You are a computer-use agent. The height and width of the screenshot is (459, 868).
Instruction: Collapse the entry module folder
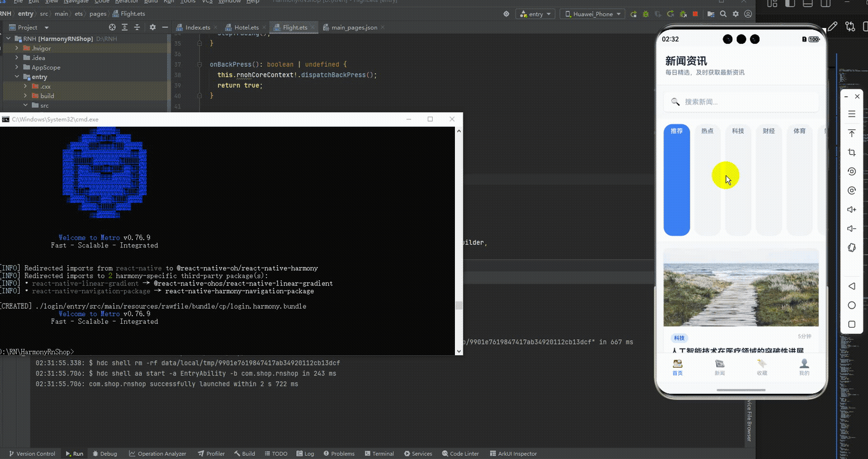[x=17, y=77]
